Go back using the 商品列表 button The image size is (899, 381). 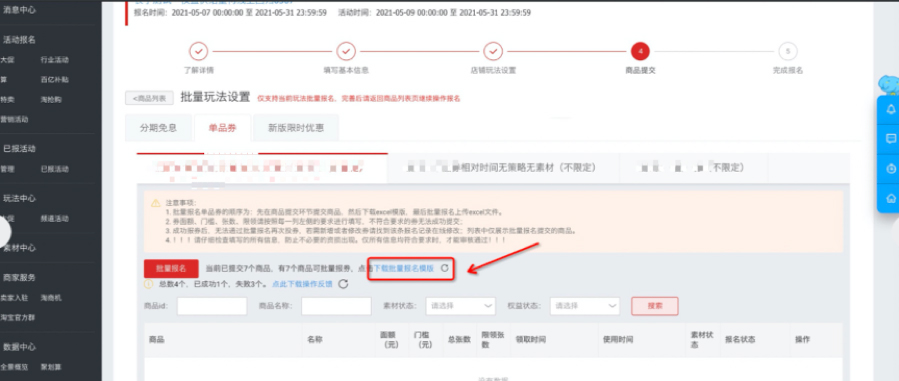tap(149, 98)
